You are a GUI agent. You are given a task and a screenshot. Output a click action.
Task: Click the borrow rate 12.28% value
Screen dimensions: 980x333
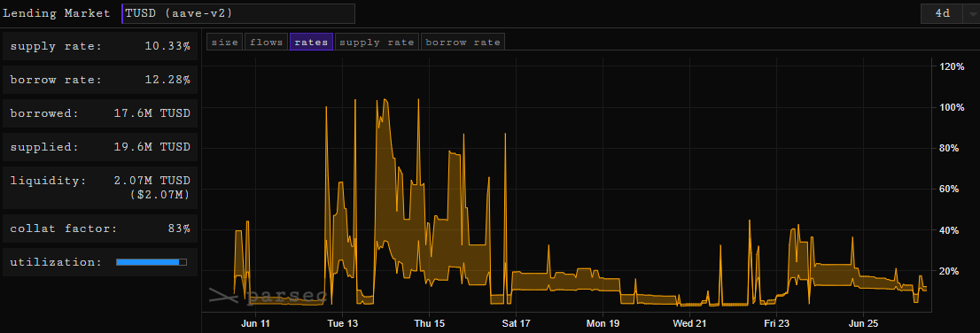[x=167, y=80]
